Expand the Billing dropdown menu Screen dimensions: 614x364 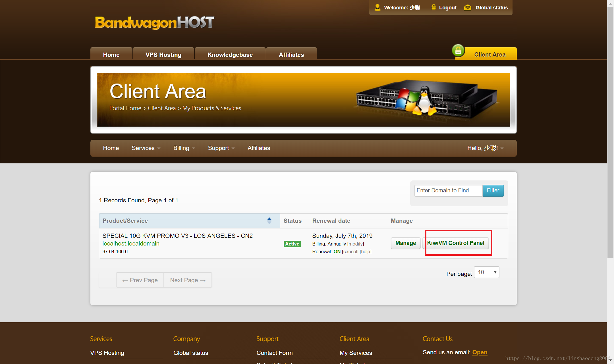click(x=184, y=148)
